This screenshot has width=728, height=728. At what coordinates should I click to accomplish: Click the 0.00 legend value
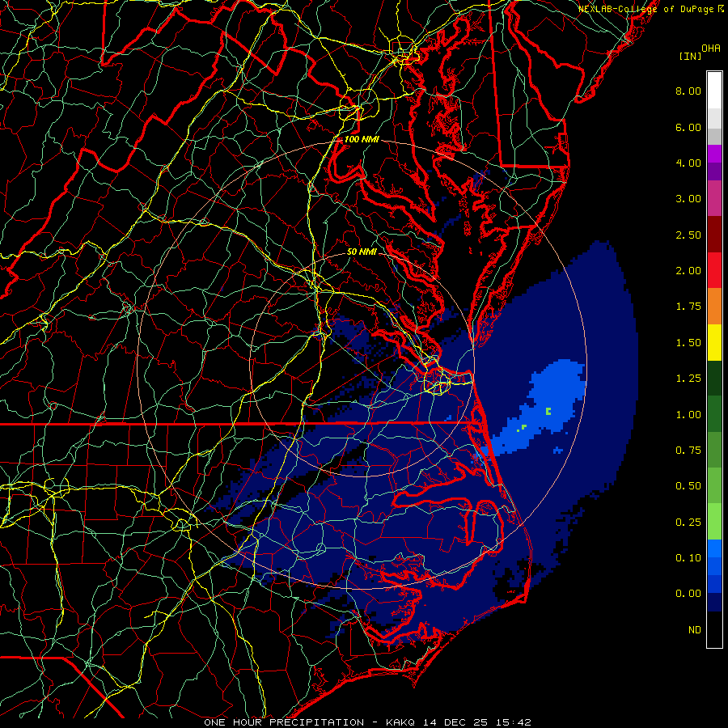click(x=688, y=594)
